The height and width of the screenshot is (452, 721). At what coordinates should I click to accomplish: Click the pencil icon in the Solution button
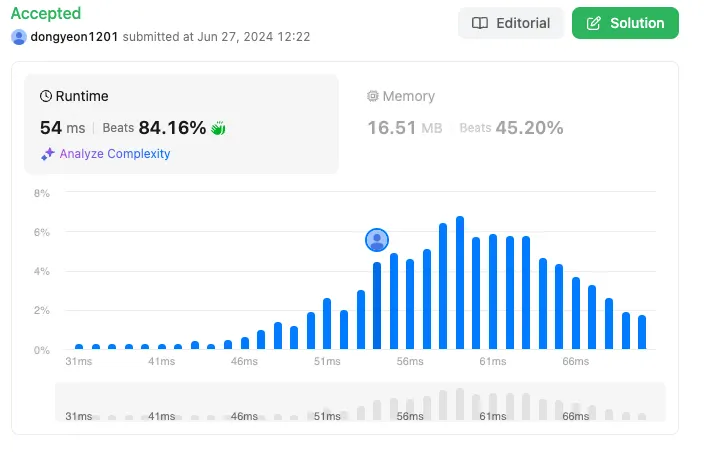click(594, 23)
